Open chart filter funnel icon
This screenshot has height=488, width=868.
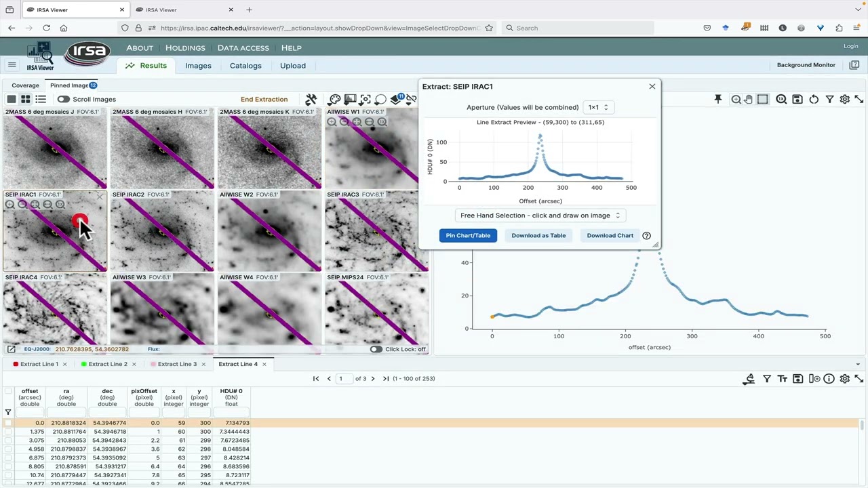(x=829, y=99)
